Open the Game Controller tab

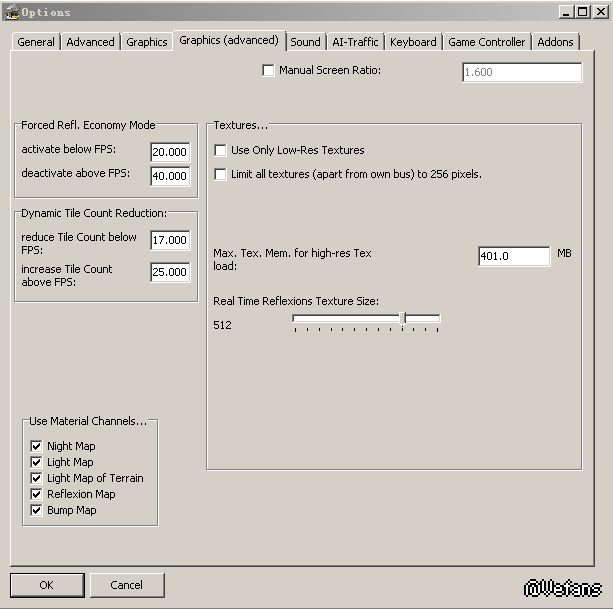pyautogui.click(x=487, y=42)
